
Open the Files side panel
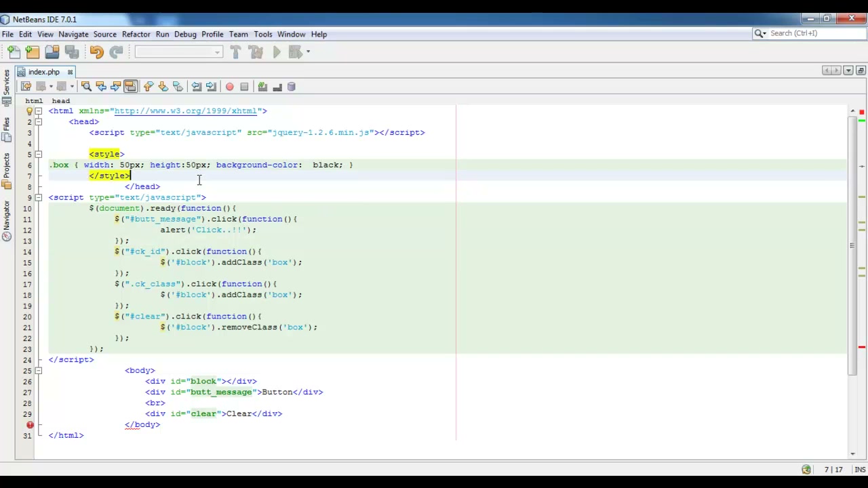[x=6, y=129]
